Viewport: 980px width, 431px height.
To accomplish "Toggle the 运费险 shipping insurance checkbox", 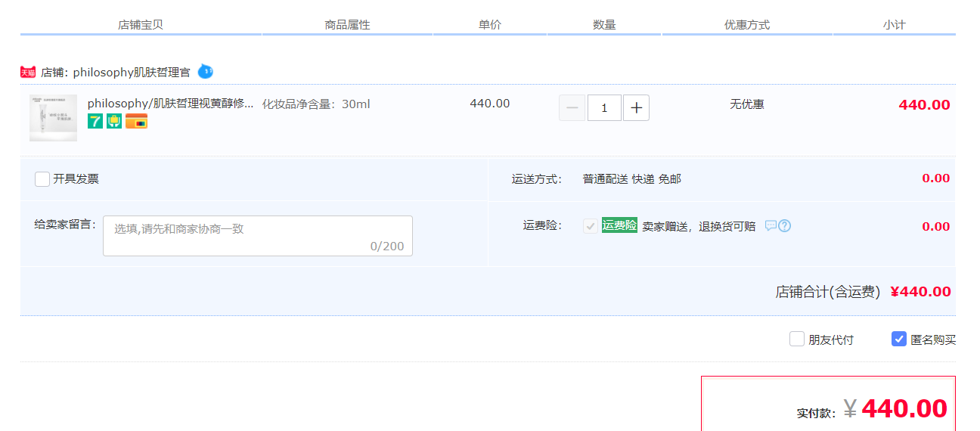I will (x=591, y=225).
